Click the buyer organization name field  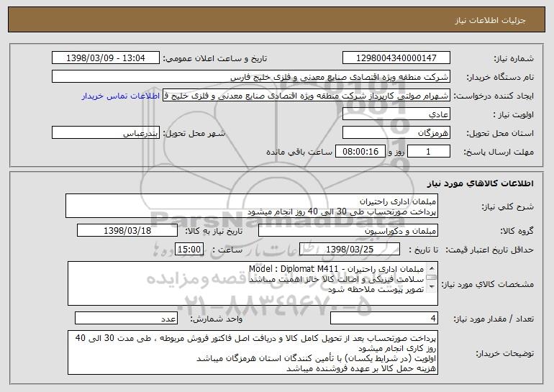(x=251, y=76)
